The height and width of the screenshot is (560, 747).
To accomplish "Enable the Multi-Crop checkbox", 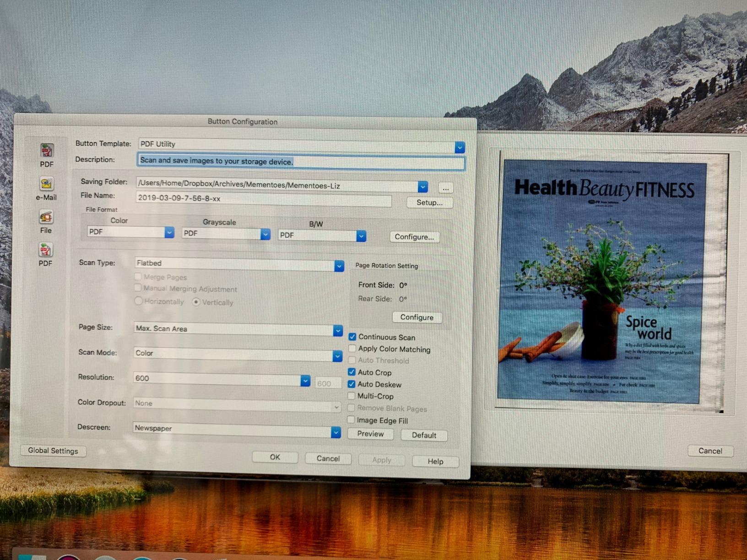I will click(x=352, y=396).
